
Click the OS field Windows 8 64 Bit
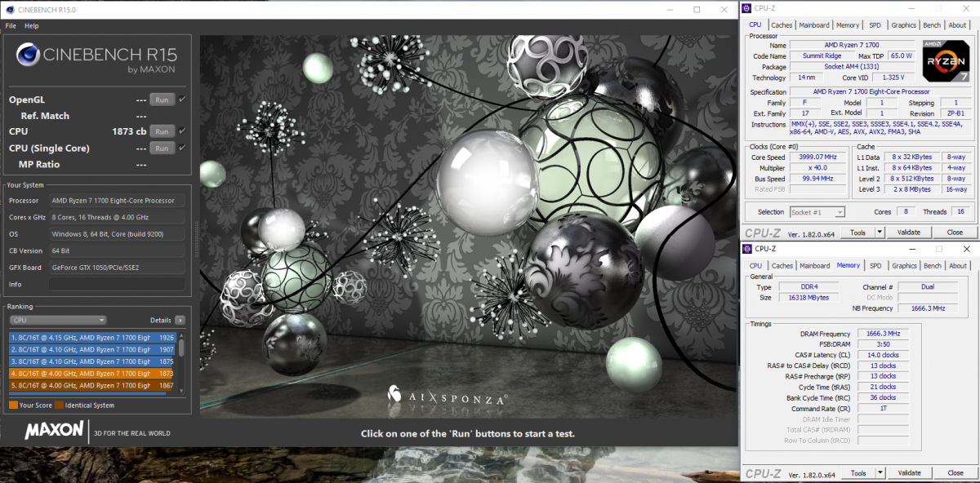tap(117, 234)
